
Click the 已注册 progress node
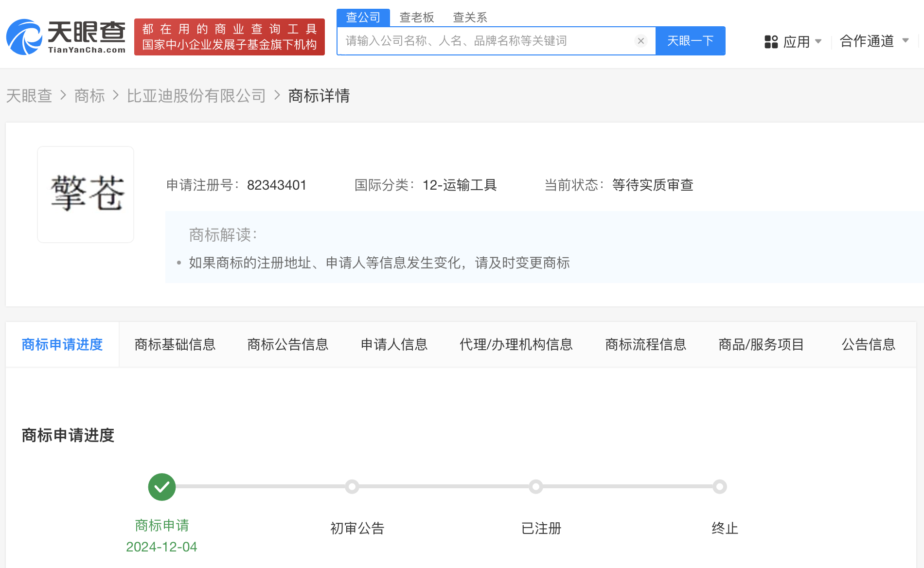pos(536,487)
